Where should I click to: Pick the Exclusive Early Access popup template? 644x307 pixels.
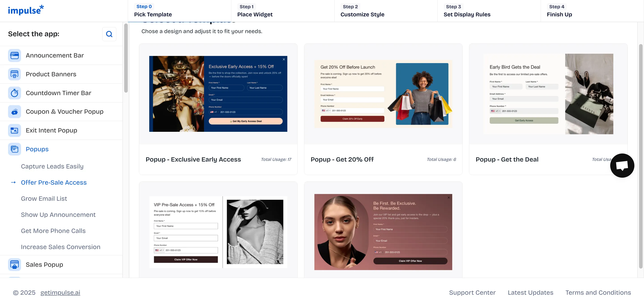pyautogui.click(x=218, y=109)
